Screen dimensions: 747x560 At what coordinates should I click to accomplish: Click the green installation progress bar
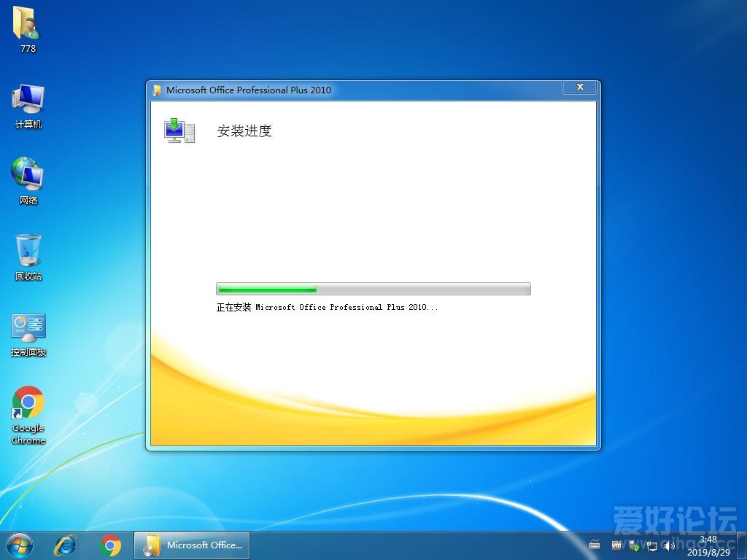[x=373, y=289]
